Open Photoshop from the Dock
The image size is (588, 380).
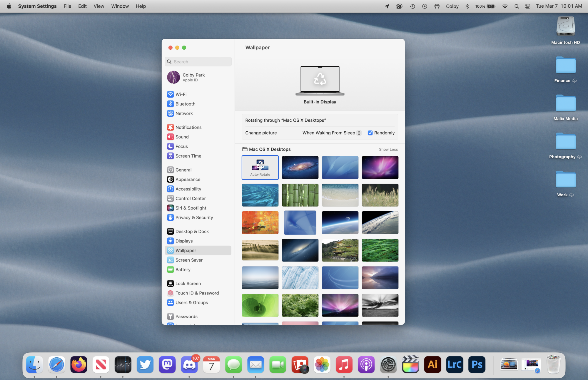pos(477,365)
